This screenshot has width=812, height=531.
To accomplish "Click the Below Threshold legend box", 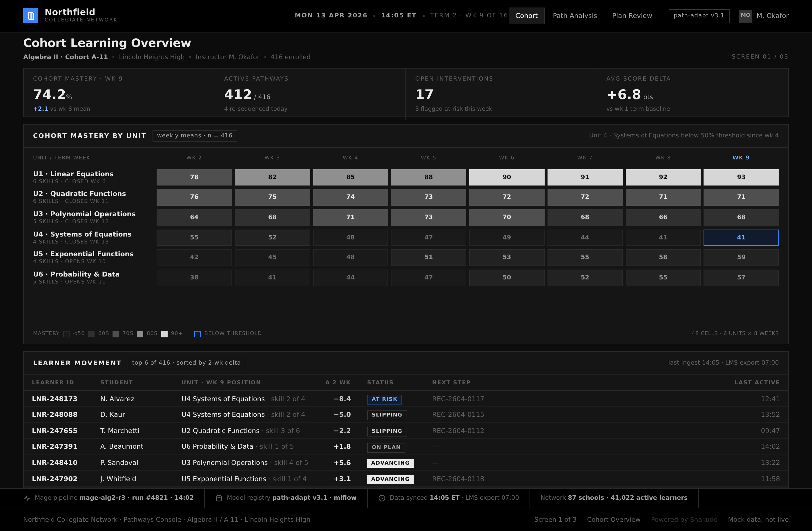I will pos(197,334).
